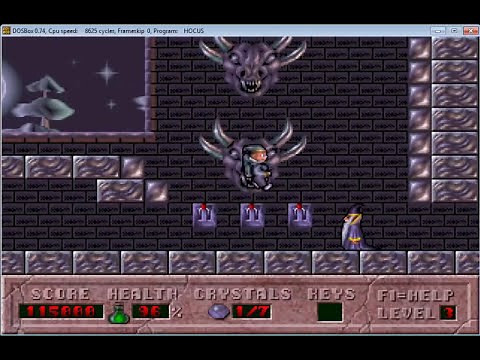This screenshot has width=480, height=360.
Task: Close the DOSBox window
Action: point(470,31)
